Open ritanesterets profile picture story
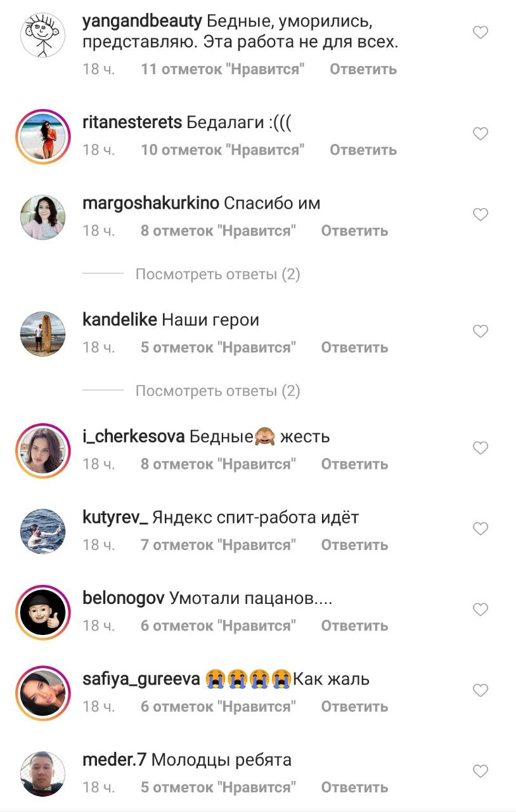 tap(43, 136)
